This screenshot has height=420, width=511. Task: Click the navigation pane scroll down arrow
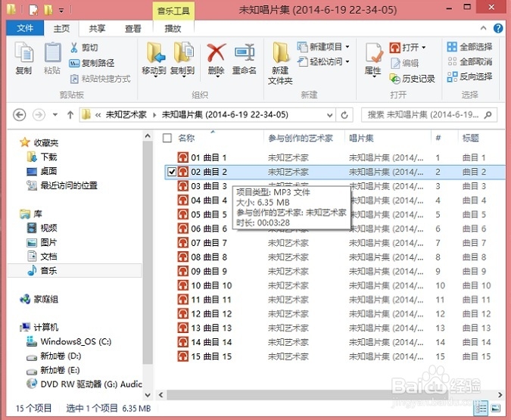pos(148,395)
